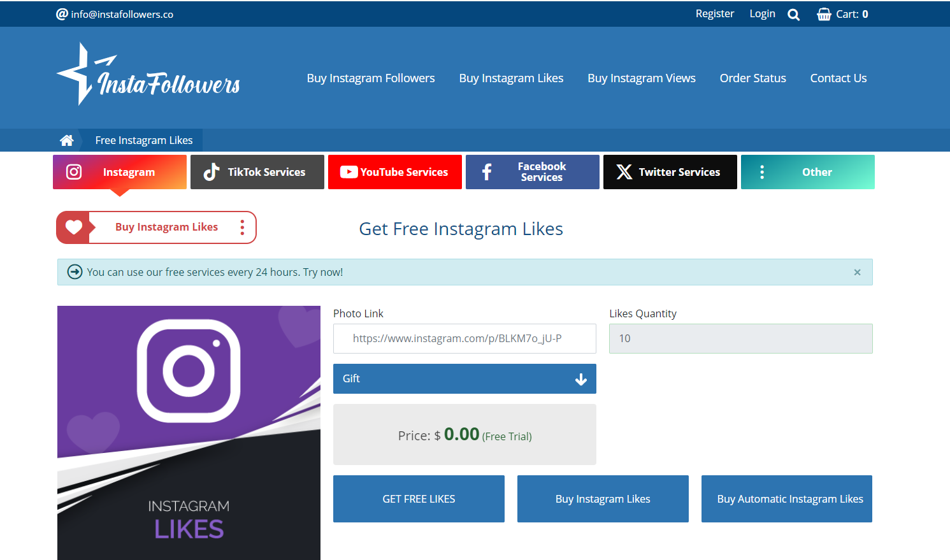950x560 pixels.
Task: Dismiss the 24 hours notice with the X
Action: 858,272
